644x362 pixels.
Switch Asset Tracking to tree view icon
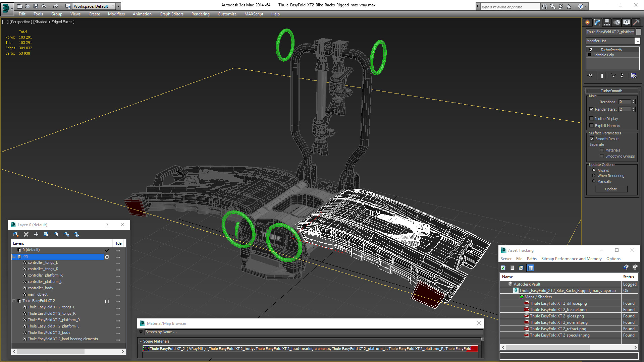(521, 268)
